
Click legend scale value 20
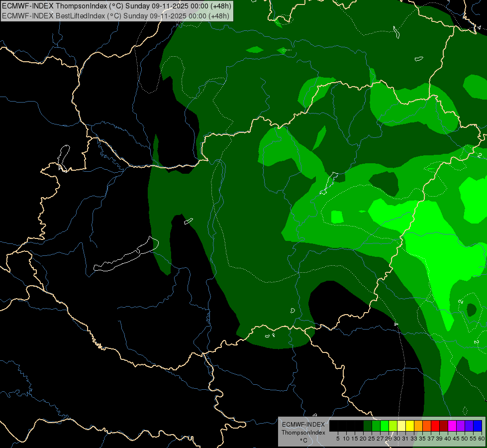363,439
